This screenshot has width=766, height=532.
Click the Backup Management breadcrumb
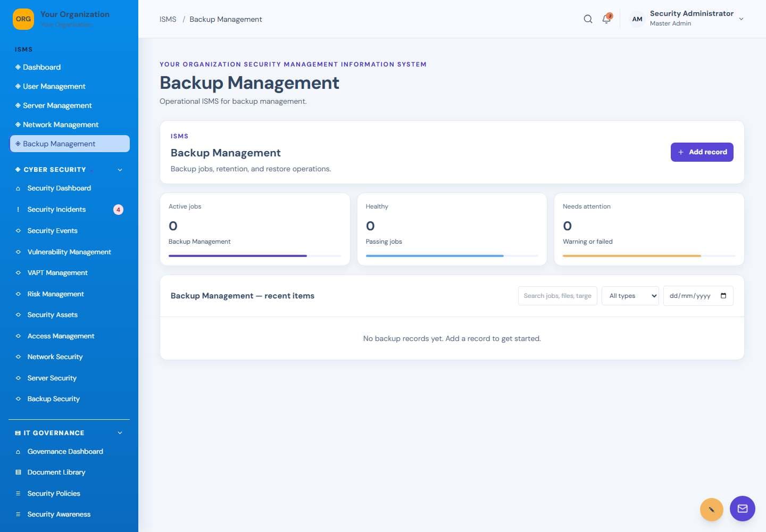coord(226,19)
